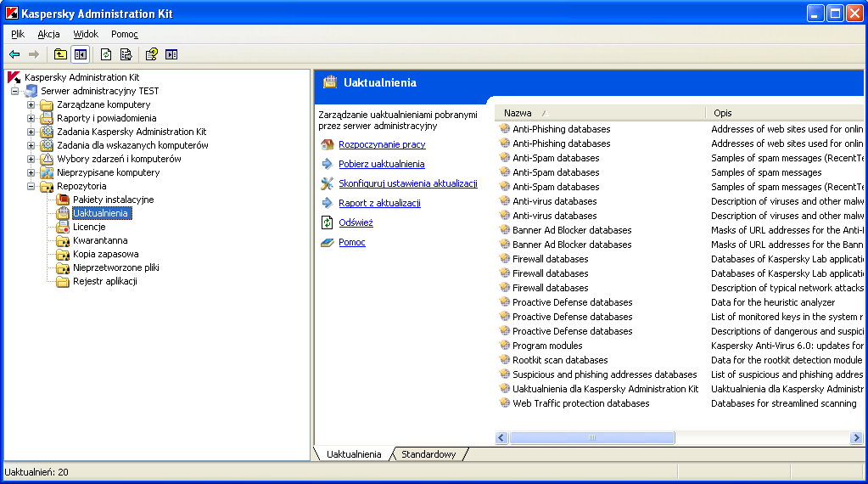Expand the Raporty i powiadomienia node
Image resolution: width=868 pixels, height=484 pixels.
point(31,118)
